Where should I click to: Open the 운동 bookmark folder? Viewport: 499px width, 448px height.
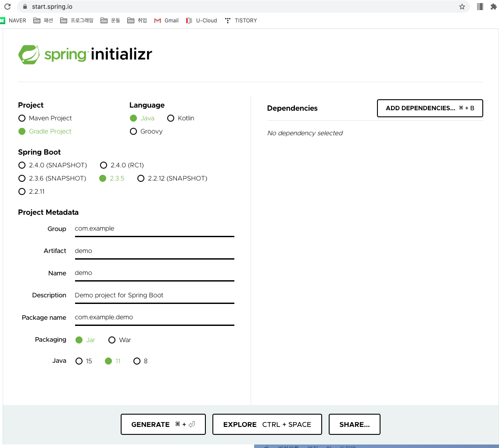tap(110, 20)
